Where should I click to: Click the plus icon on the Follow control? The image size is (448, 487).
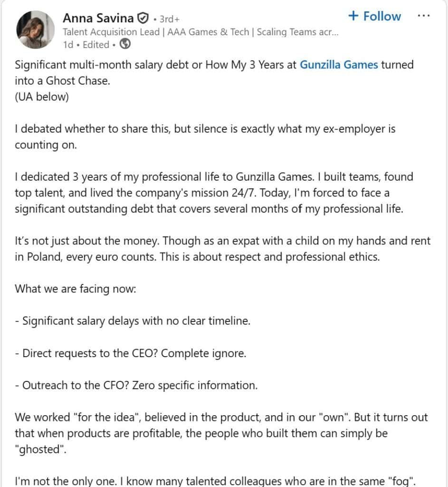tap(353, 16)
